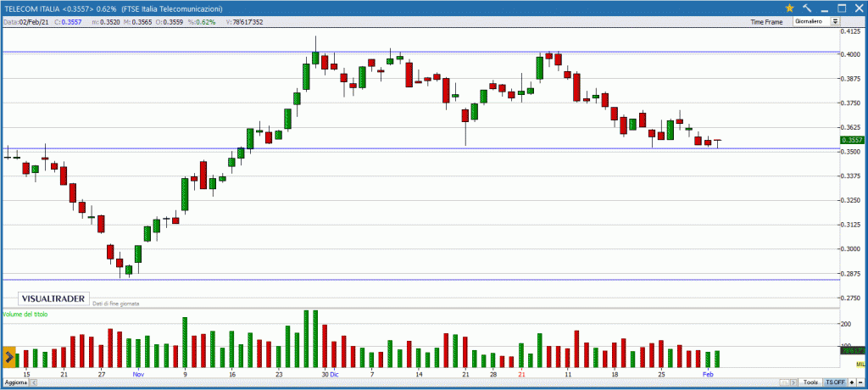868x390 pixels.
Task: Expand the orange arrow panel beside volume
Action: [x=9, y=357]
